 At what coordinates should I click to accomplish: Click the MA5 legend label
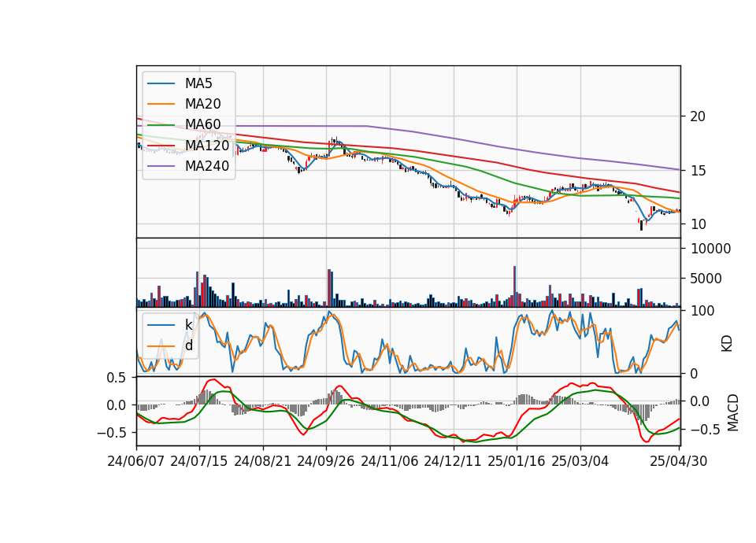(x=198, y=83)
